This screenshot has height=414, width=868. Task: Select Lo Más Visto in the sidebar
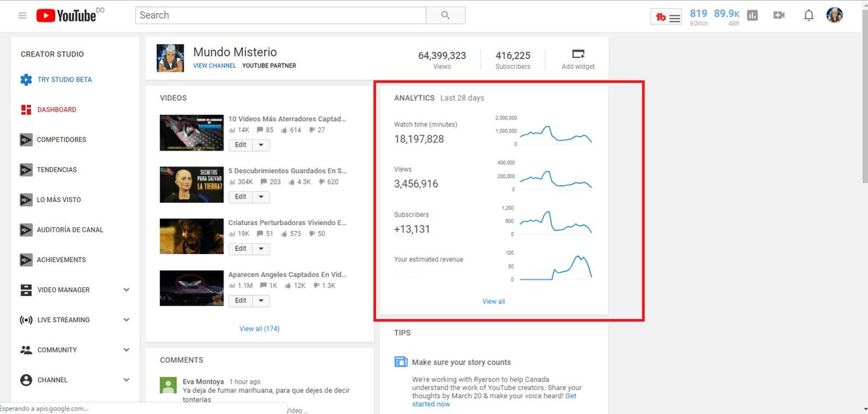pos(59,200)
